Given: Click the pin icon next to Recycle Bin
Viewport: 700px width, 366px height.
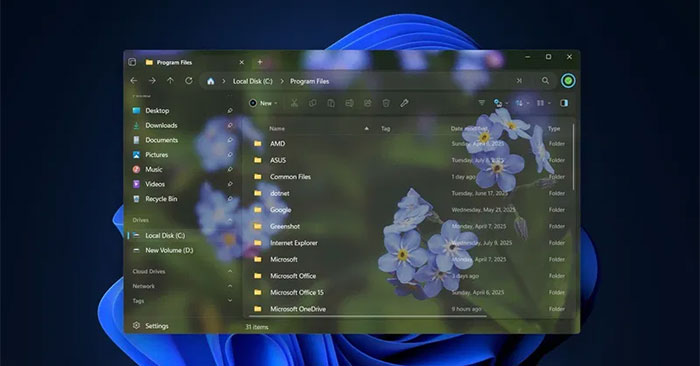Looking at the screenshot, I should point(230,199).
